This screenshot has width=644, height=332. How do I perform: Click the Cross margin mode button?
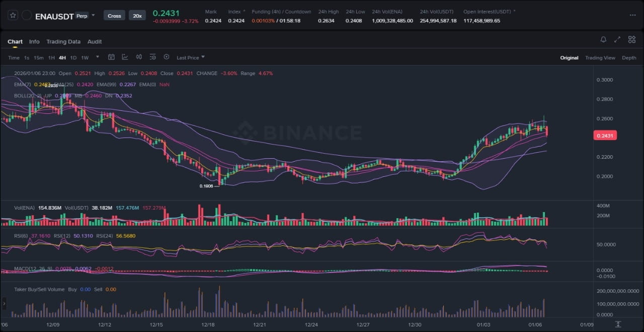(114, 16)
